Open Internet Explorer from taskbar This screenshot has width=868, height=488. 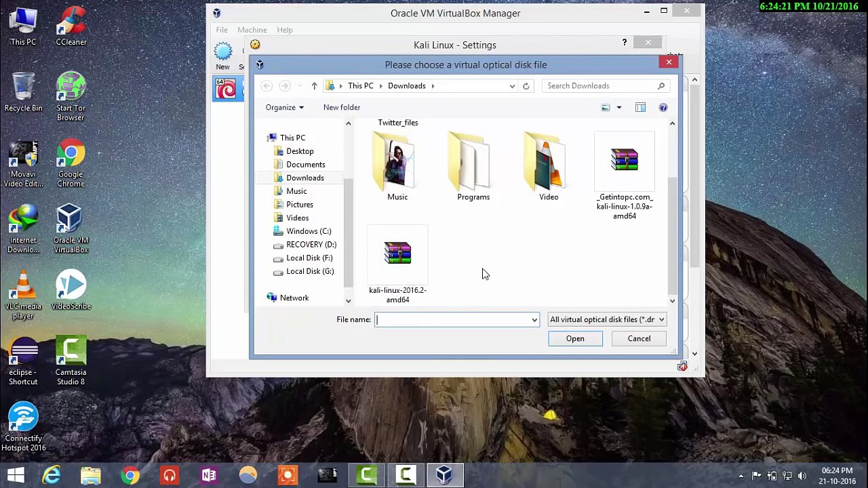coord(52,475)
